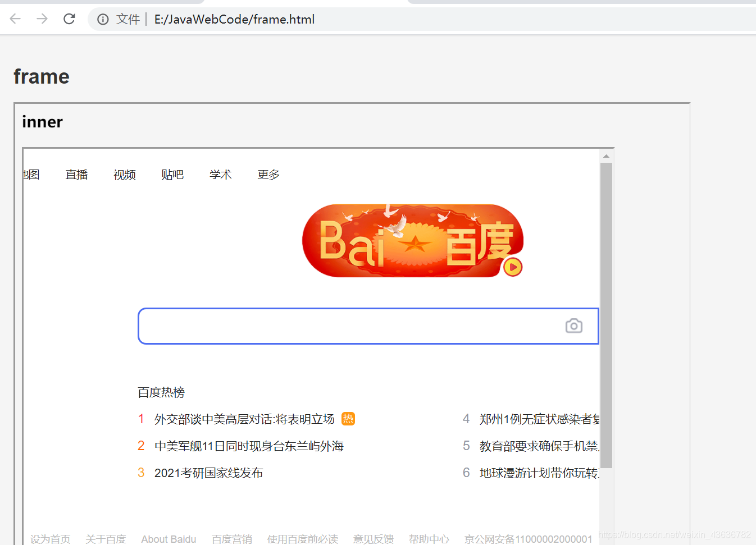This screenshot has height=545, width=756.
Task: Reload the page with refresh icon
Action: point(69,19)
